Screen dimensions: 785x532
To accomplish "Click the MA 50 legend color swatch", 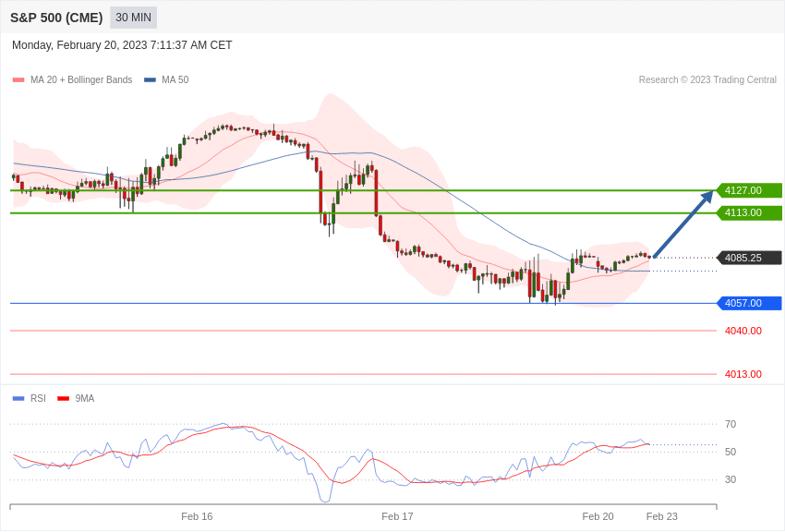I will (x=150, y=80).
